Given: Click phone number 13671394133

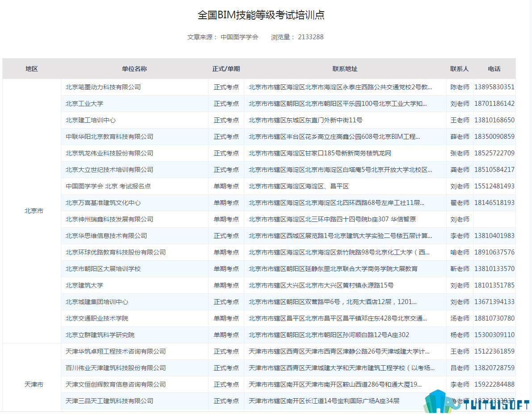Looking at the screenshot, I should [494, 302].
